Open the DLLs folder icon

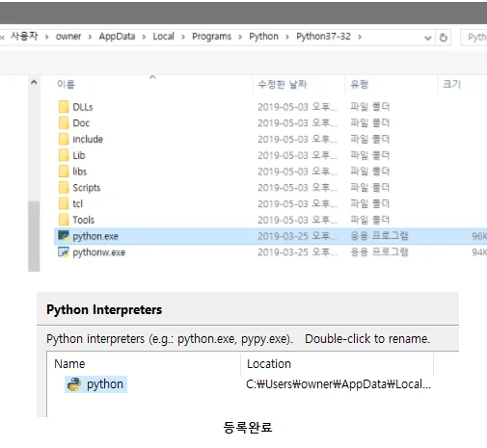click(x=64, y=107)
